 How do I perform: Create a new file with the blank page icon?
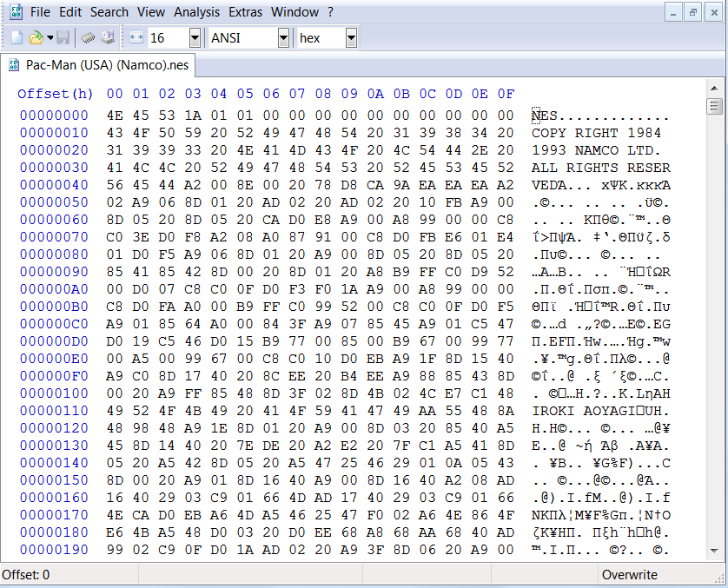(17, 37)
